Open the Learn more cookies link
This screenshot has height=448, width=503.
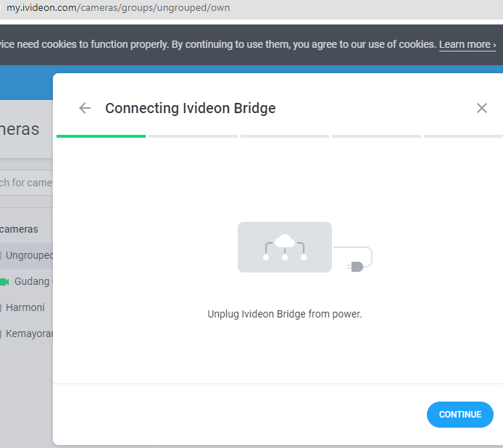pos(467,44)
